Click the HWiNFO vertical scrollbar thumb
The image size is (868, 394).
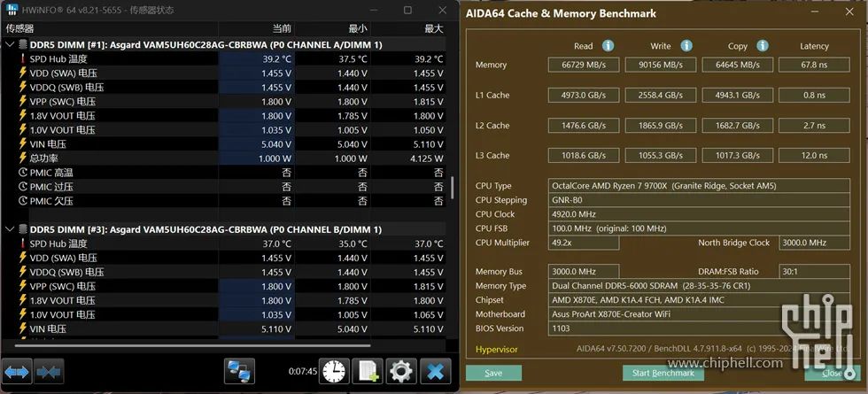point(452,188)
